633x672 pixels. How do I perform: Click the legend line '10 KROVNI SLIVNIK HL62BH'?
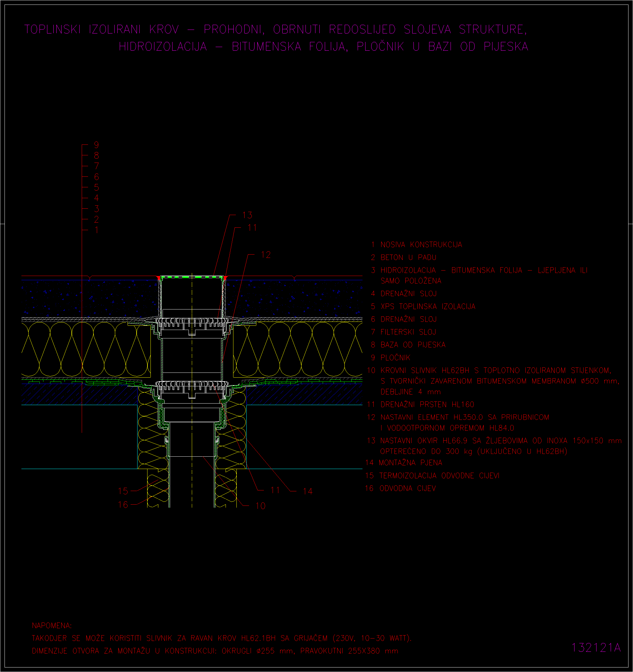click(x=489, y=370)
